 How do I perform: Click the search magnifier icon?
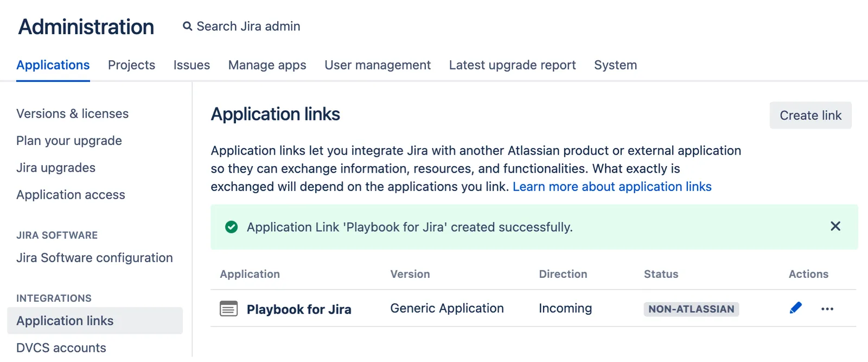click(187, 26)
